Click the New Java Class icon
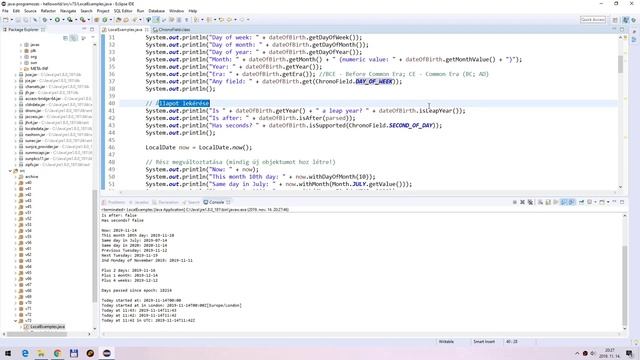Viewport: 640px width, 360px height. coord(105,20)
